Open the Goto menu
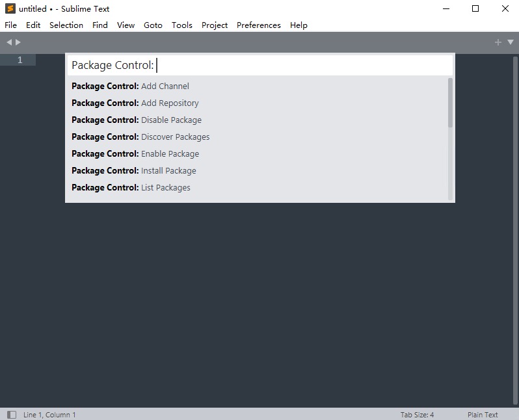 pos(153,25)
